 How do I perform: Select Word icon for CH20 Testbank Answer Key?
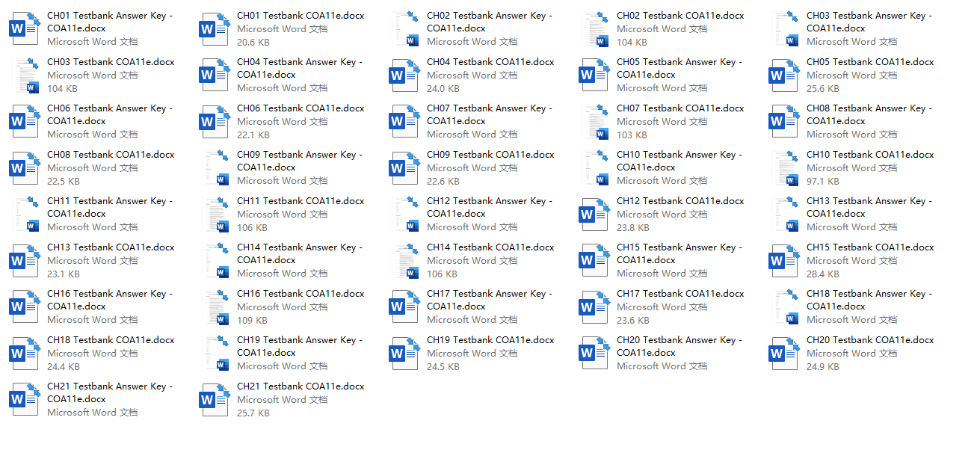click(594, 353)
